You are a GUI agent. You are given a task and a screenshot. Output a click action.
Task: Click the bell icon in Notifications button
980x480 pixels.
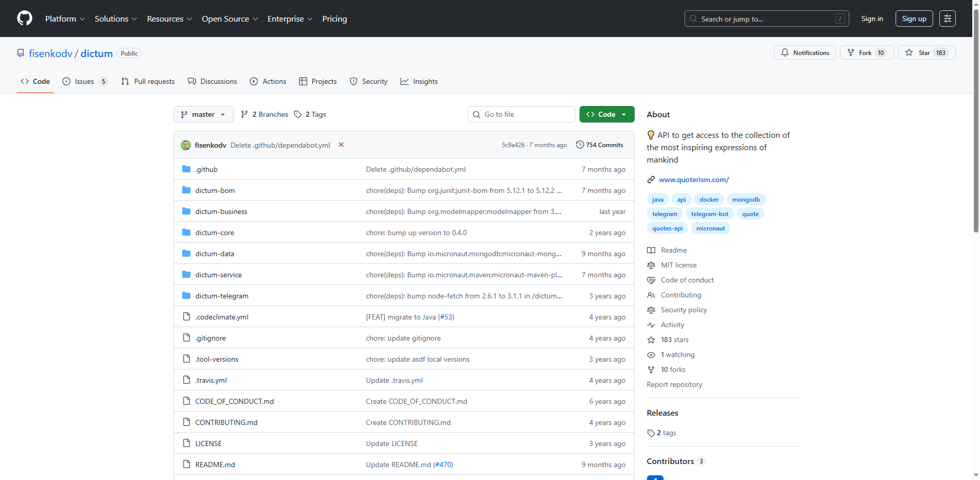click(x=785, y=52)
